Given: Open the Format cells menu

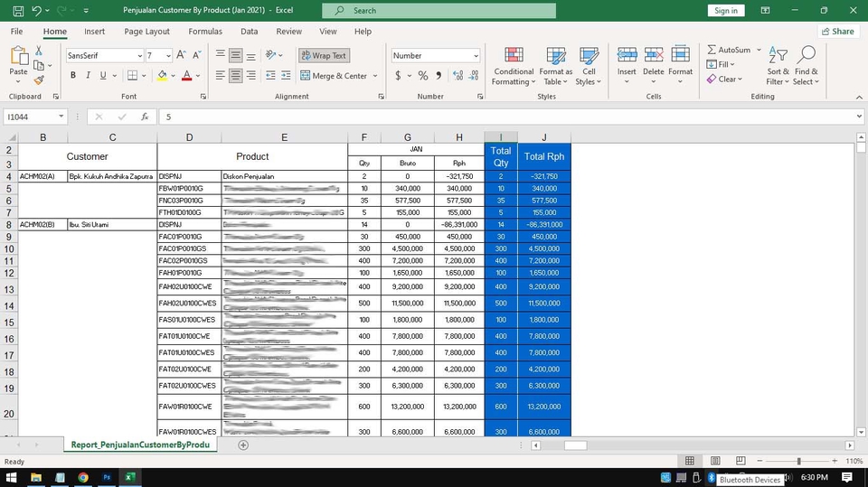Looking at the screenshot, I should (680, 65).
